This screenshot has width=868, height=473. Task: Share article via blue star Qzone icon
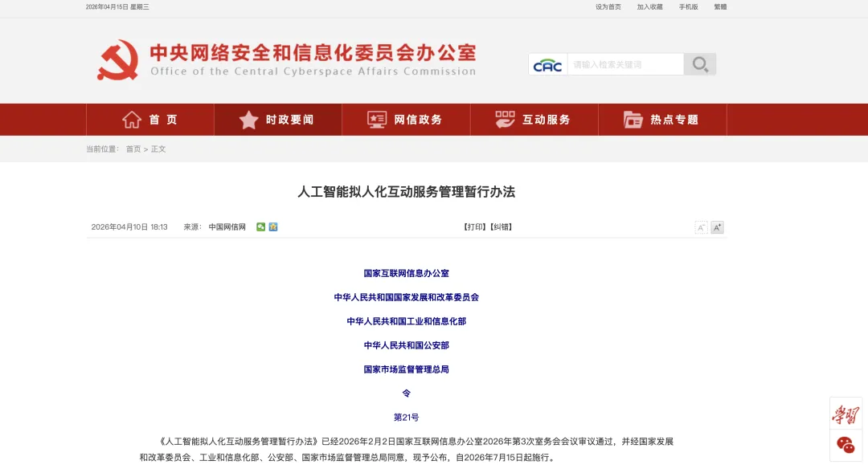point(273,226)
